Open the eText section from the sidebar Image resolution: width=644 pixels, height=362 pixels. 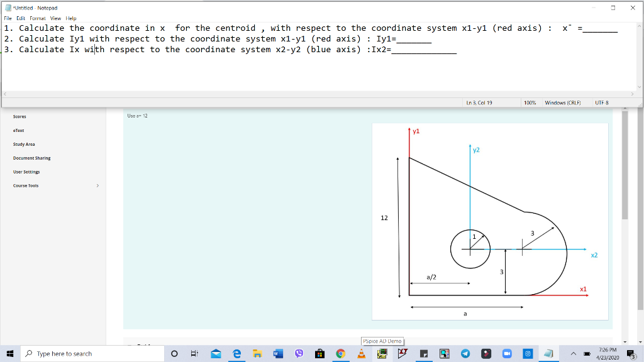click(x=18, y=130)
